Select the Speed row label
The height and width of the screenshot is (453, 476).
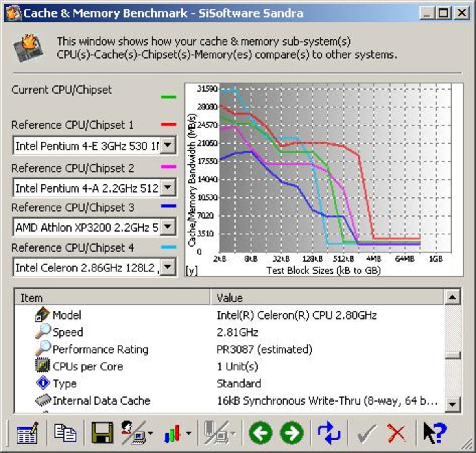click(x=68, y=332)
